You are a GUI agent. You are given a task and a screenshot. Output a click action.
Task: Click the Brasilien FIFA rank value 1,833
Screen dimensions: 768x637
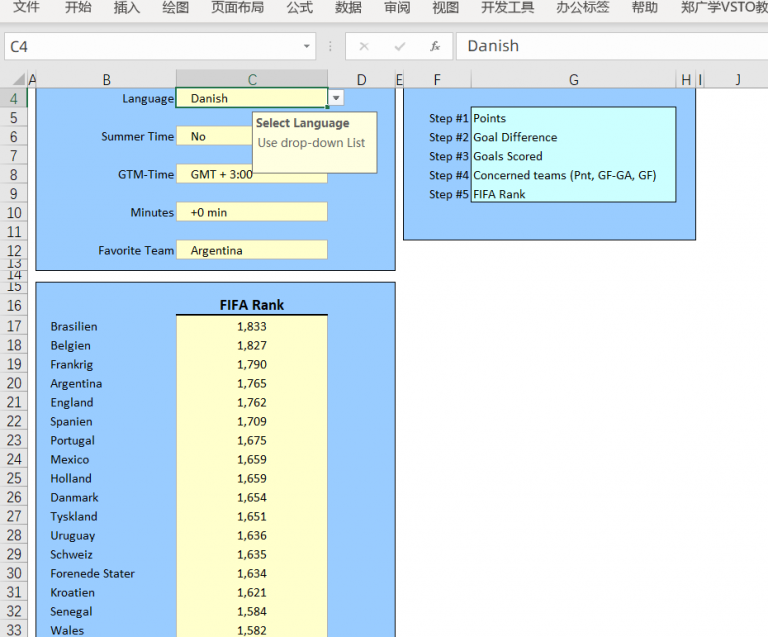point(251,326)
